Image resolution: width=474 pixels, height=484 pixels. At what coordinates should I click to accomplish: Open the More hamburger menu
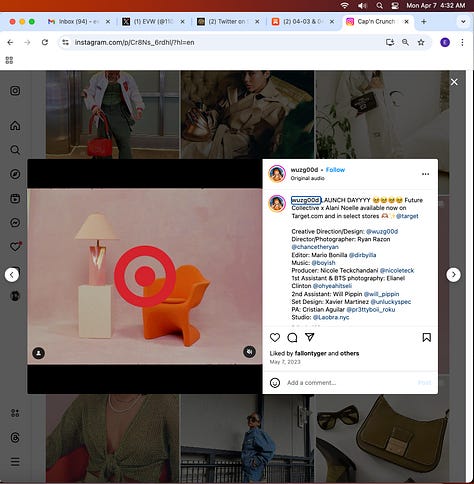coord(15,462)
